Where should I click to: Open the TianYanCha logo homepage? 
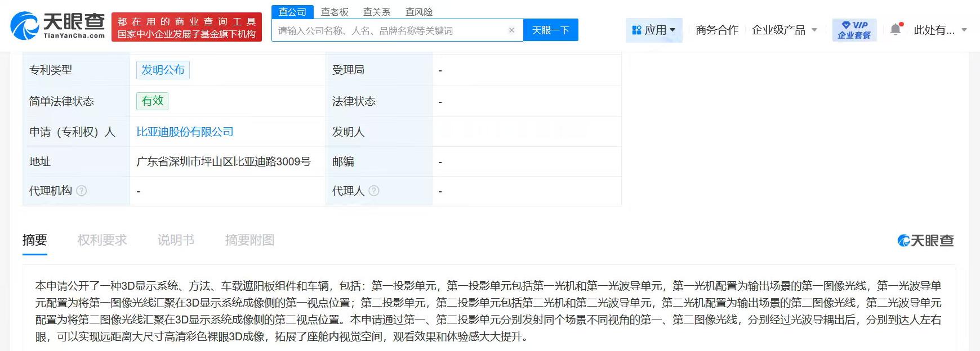pyautogui.click(x=58, y=26)
